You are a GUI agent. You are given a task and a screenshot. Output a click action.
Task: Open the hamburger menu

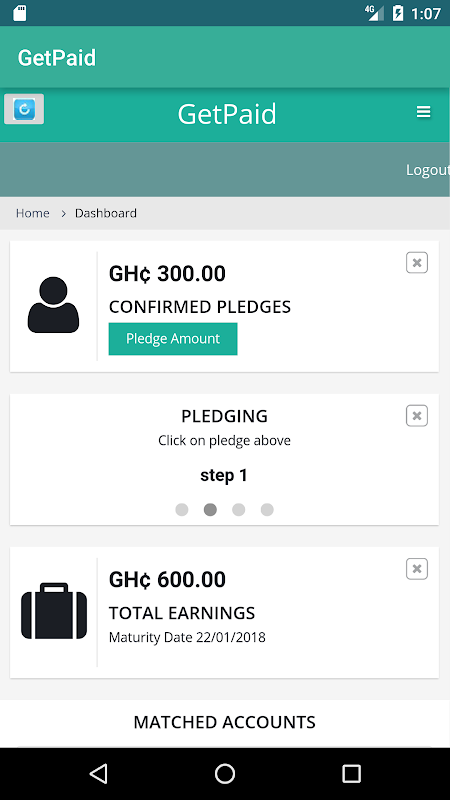coord(423,112)
